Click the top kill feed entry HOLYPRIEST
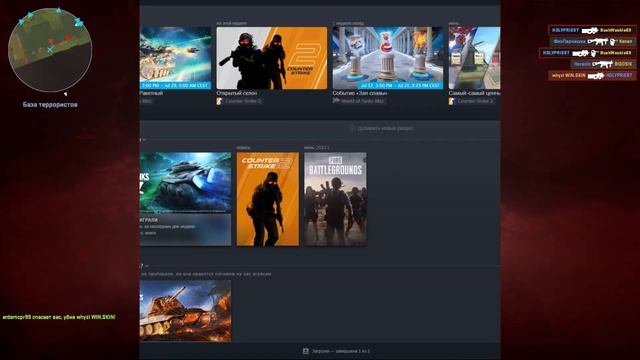Image resolution: width=640 pixels, height=360 pixels. pos(591,30)
